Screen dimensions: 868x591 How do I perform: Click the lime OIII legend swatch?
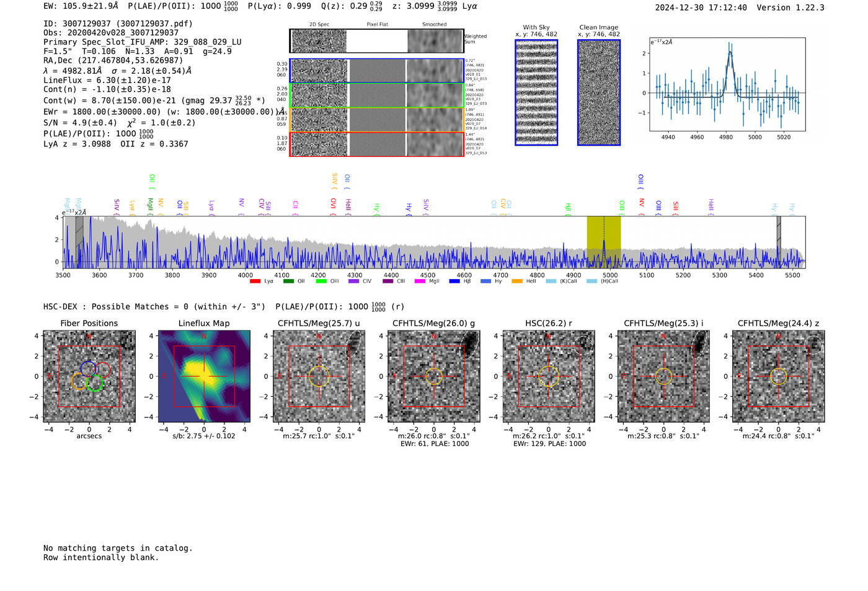pos(321,282)
